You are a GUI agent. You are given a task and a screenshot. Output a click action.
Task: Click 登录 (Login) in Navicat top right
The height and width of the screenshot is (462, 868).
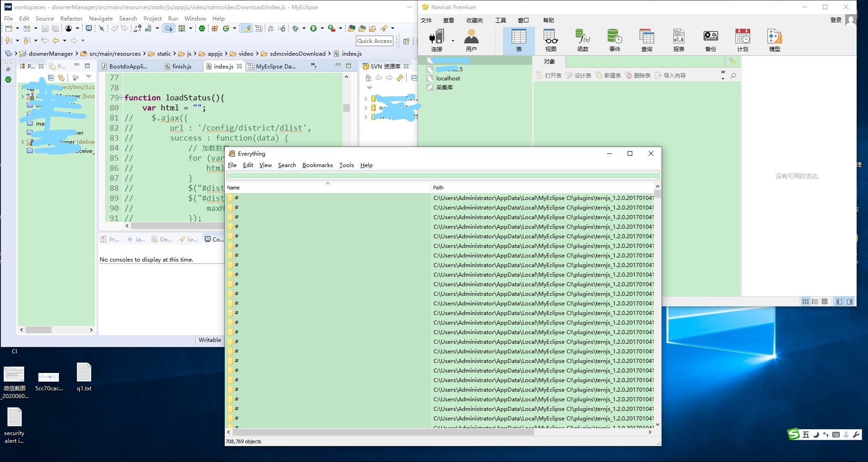836,20
